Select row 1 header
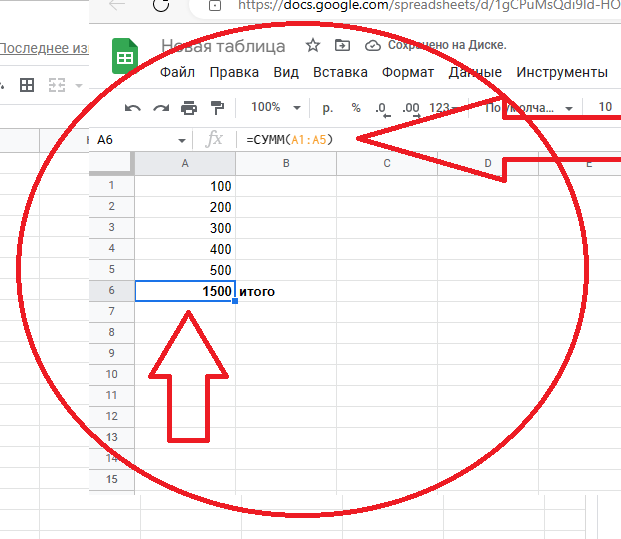 (112, 185)
